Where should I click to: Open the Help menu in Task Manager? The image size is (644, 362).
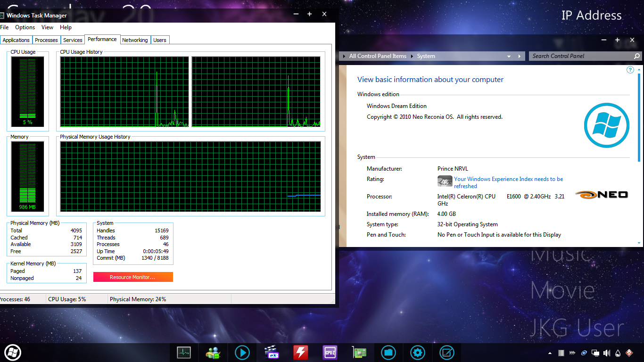[66, 27]
